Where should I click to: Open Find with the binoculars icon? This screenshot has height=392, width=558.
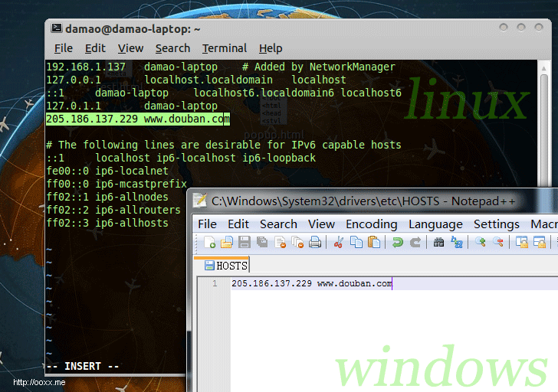tap(438, 242)
